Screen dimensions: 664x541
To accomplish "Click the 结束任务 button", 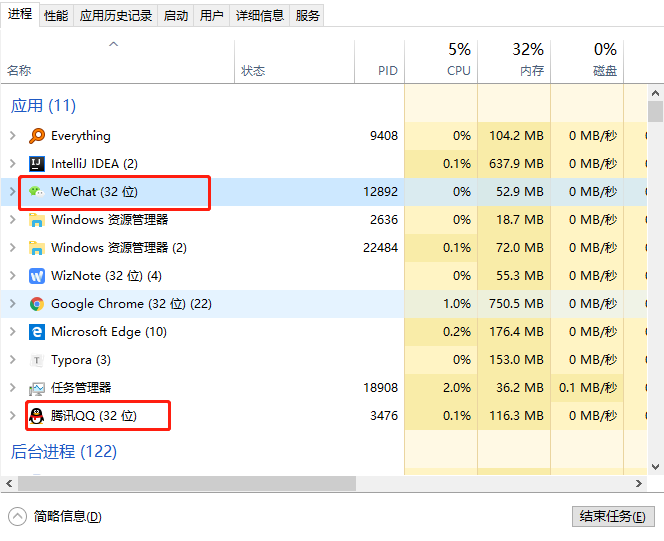I will point(613,516).
